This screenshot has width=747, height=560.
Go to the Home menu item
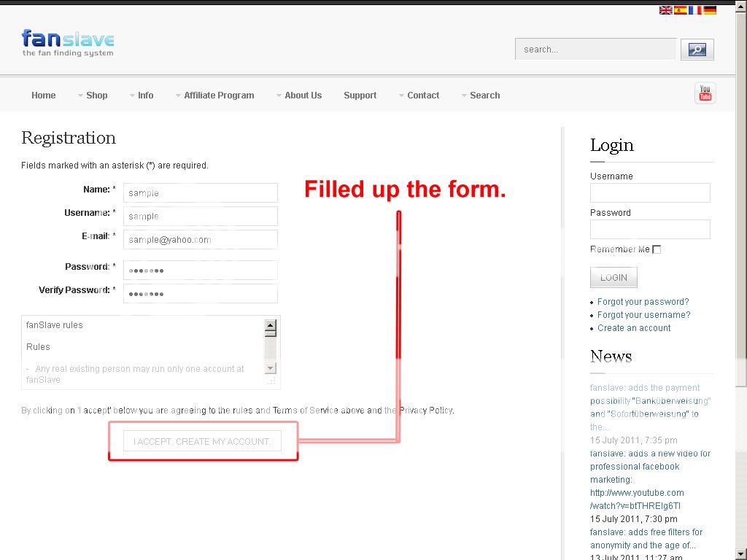pyautogui.click(x=44, y=96)
